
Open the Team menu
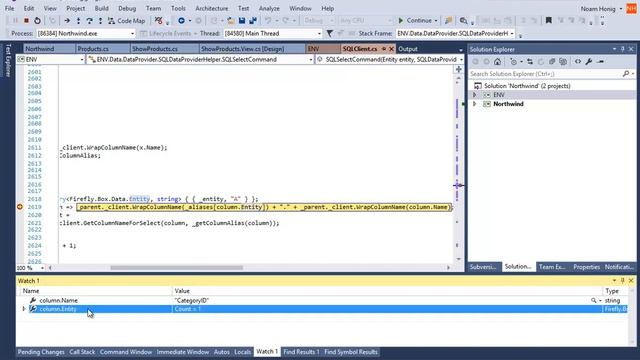(x=153, y=8)
